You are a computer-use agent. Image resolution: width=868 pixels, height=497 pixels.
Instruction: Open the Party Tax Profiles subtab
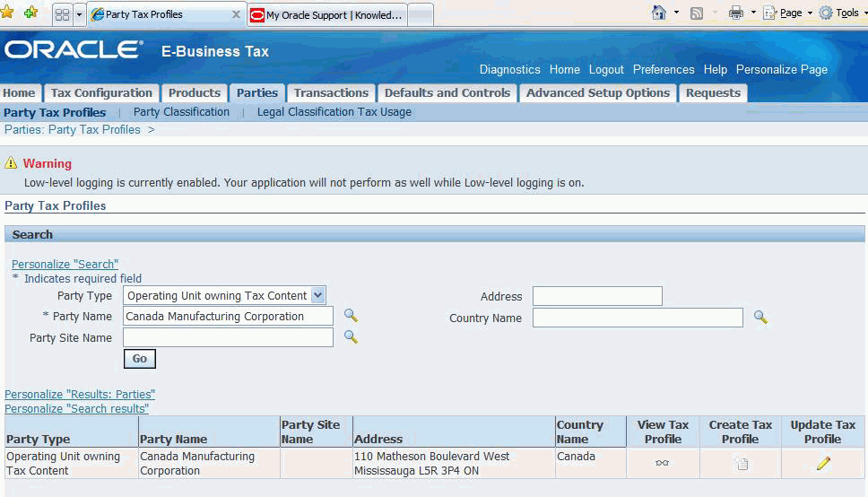55,112
